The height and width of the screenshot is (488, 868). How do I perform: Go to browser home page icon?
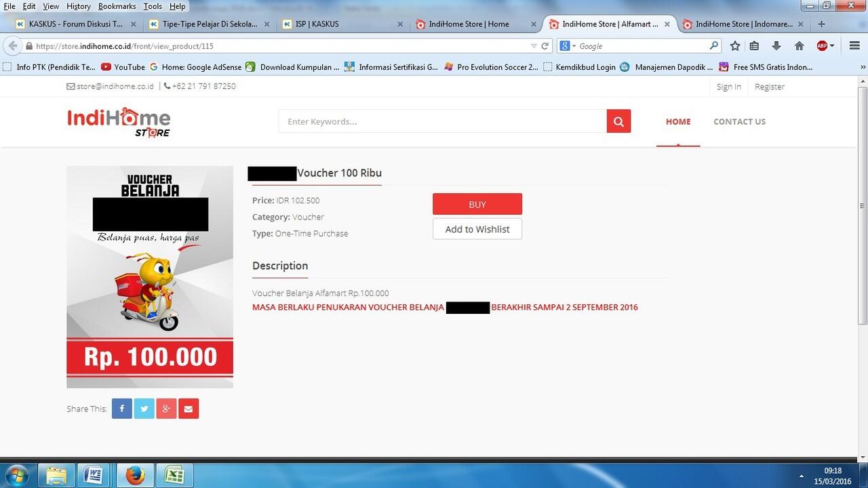click(x=800, y=46)
